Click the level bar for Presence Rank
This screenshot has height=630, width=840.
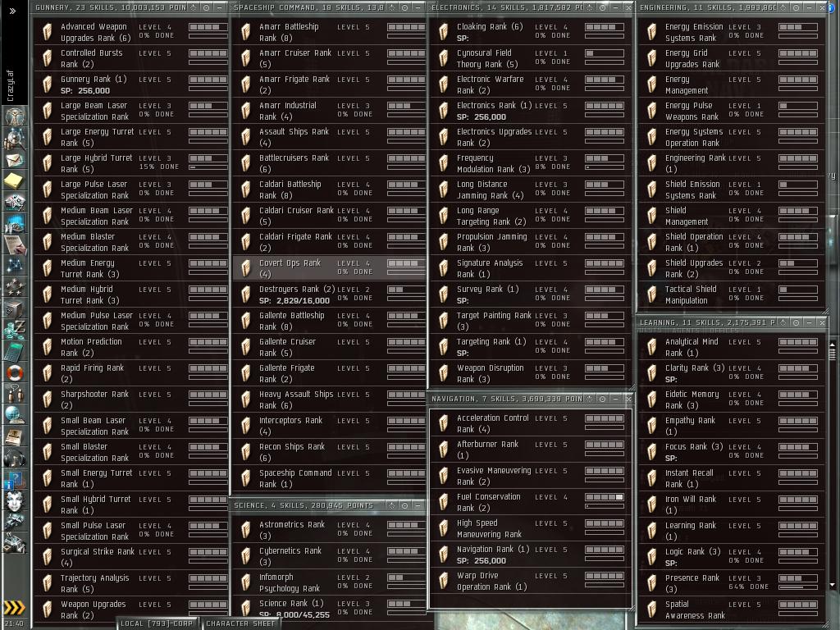(x=797, y=578)
